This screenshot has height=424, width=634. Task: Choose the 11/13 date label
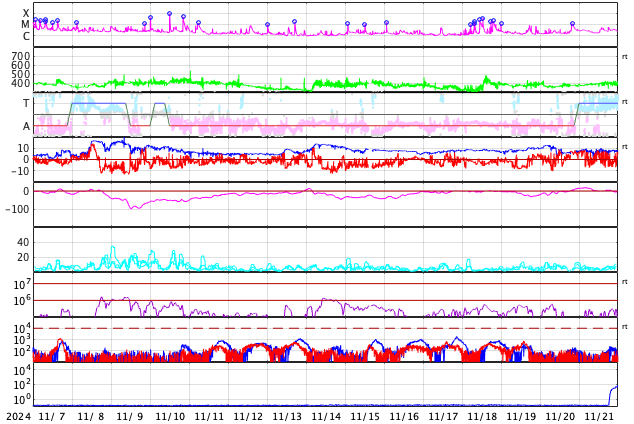click(287, 416)
